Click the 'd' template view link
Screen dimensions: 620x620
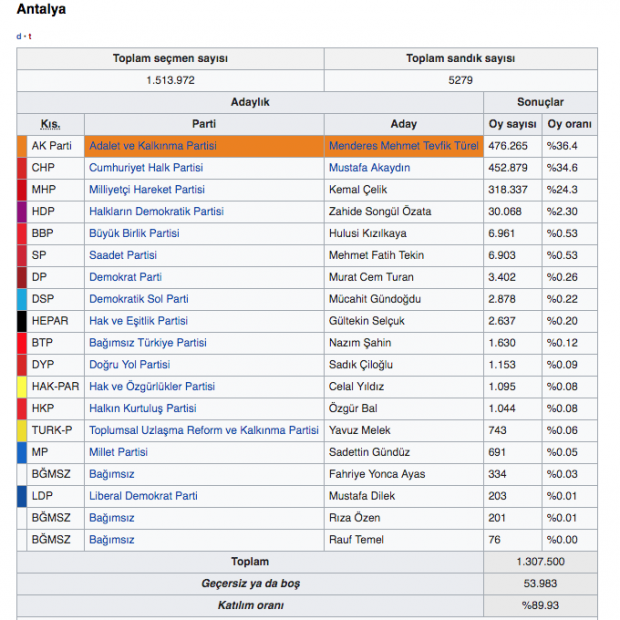point(18,36)
